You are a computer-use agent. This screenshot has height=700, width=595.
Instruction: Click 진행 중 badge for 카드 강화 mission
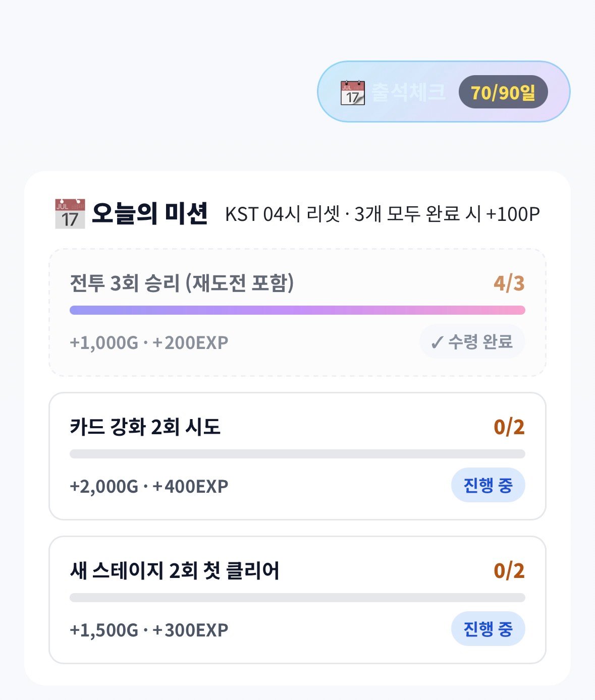[488, 486]
